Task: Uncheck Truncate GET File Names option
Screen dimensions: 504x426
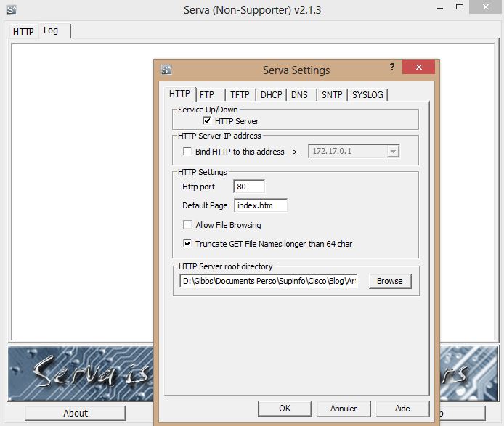Action: [187, 243]
